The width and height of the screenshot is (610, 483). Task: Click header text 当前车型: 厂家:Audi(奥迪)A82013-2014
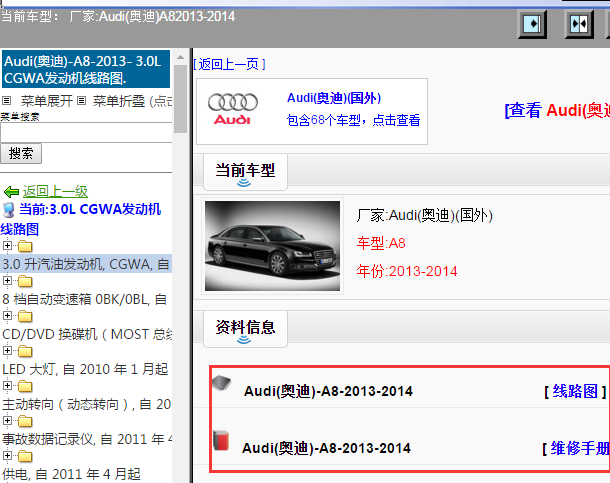[x=118, y=17]
